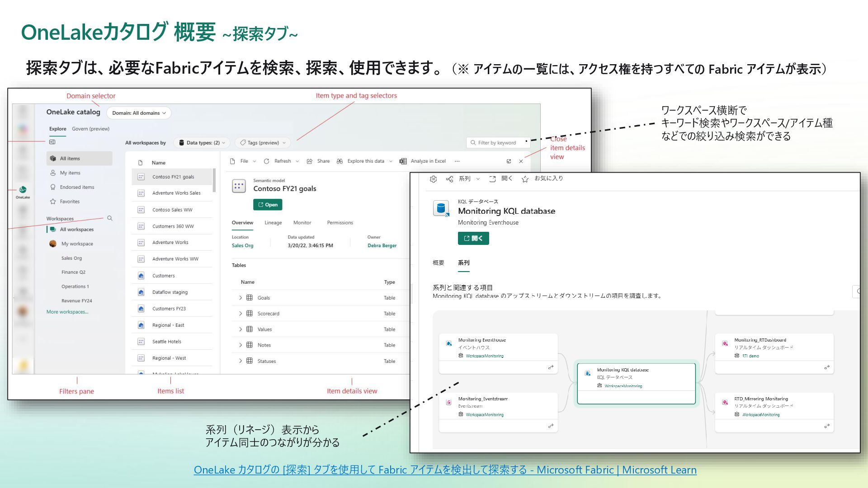This screenshot has width=868, height=488.
Task: Switch to the Govern (preview) tab
Action: click(90, 129)
